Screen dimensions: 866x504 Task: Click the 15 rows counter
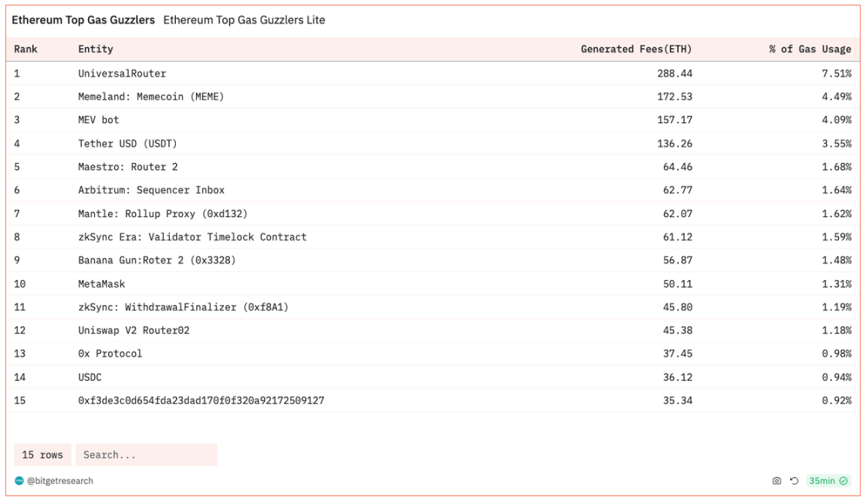[43, 454]
